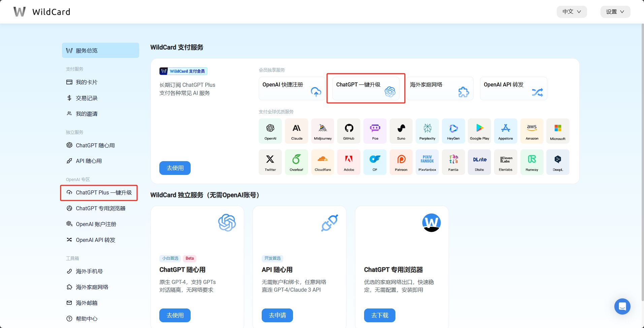This screenshot has width=644, height=328.
Task: Click 去申请 for API 随心用
Action: point(277,315)
